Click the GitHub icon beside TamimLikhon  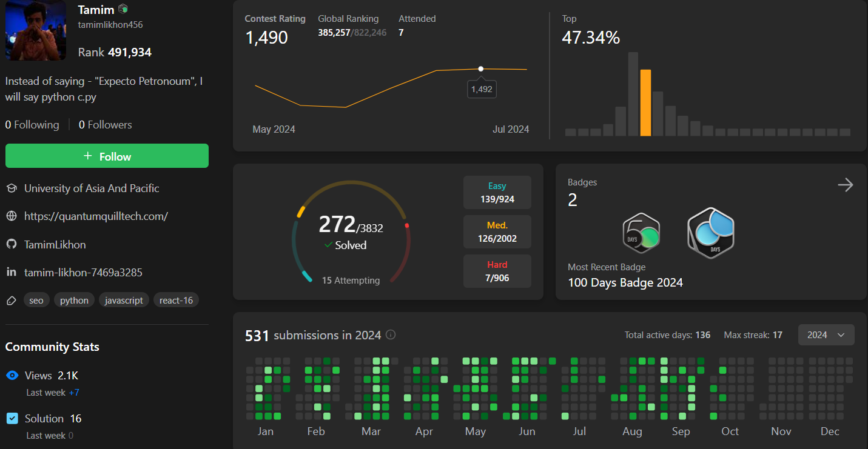pos(12,244)
